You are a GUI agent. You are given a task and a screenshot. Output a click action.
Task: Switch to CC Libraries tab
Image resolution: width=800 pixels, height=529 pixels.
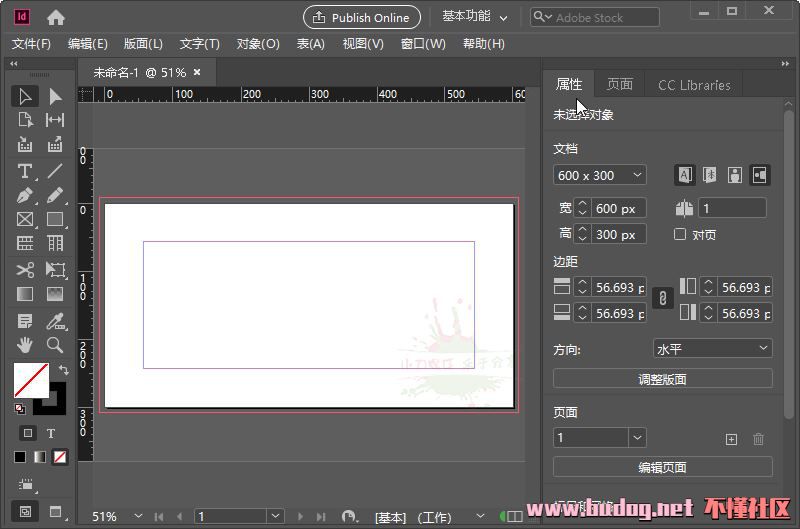(x=694, y=85)
